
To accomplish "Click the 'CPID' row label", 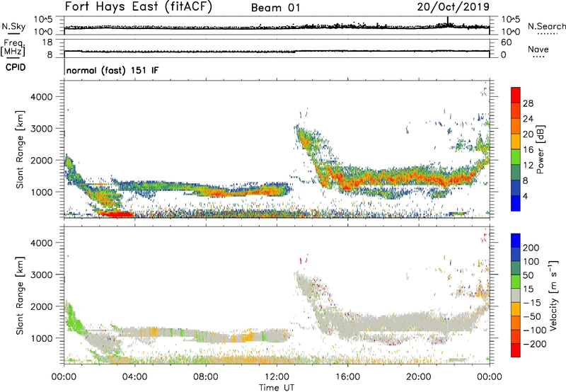I will tap(16, 67).
